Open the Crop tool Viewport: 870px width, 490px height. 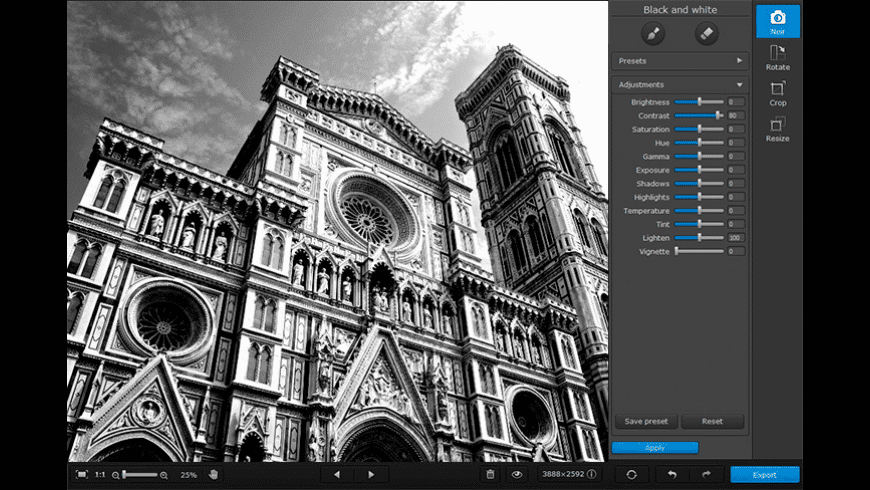point(777,93)
